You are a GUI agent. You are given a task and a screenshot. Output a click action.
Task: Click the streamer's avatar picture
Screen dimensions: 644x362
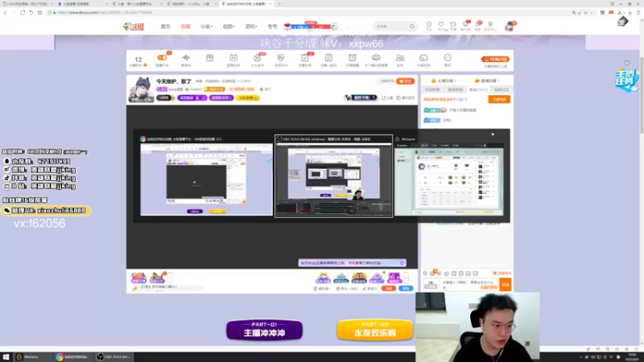pyautogui.click(x=142, y=89)
